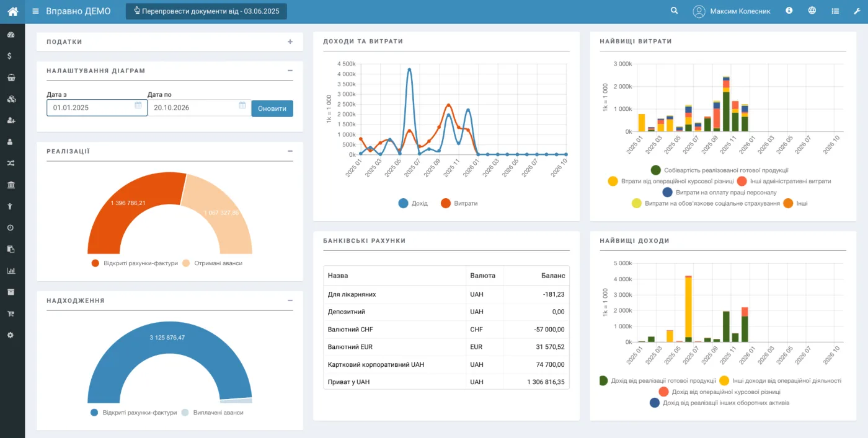The height and width of the screenshot is (438, 868).
Task: Open the clock icon in sidebar
Action: pyautogui.click(x=11, y=227)
